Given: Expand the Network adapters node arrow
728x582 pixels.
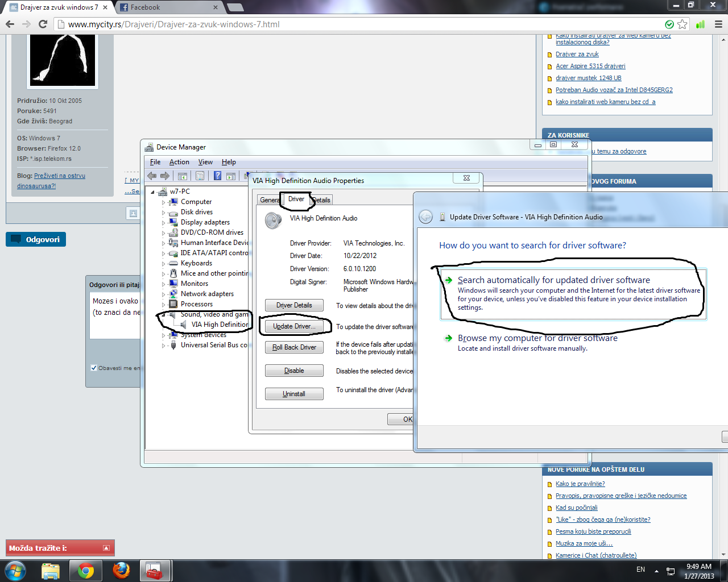Looking at the screenshot, I should tap(163, 294).
